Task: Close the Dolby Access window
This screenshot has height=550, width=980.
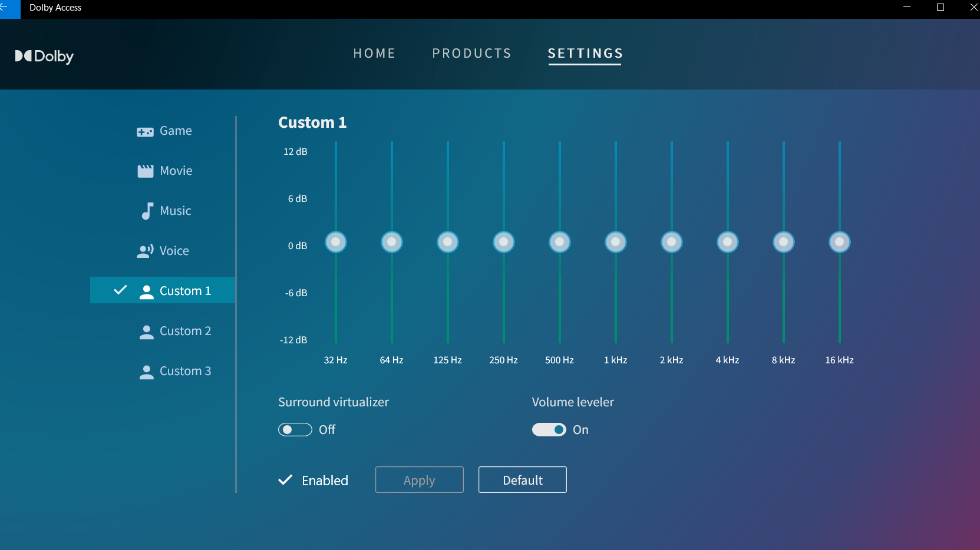Action: point(974,7)
